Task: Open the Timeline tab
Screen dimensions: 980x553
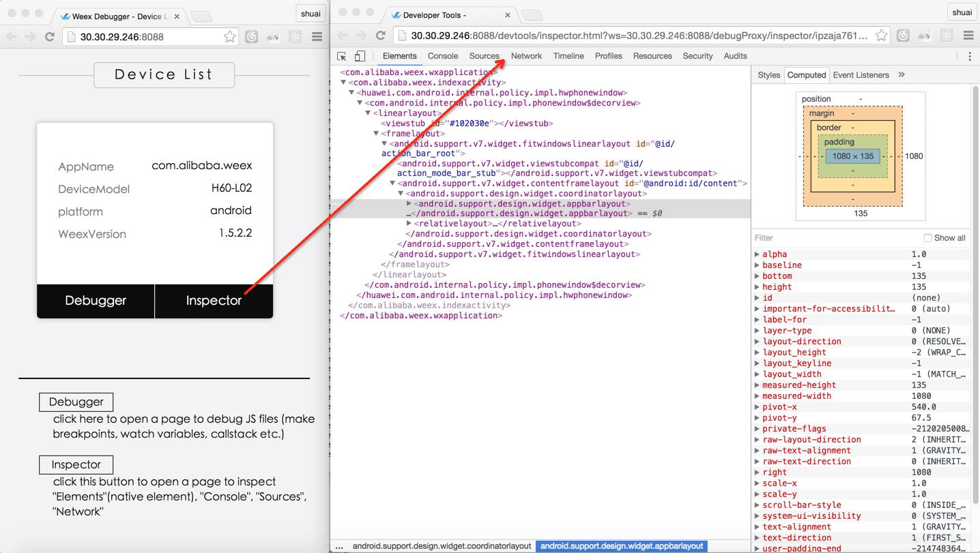Action: point(568,56)
